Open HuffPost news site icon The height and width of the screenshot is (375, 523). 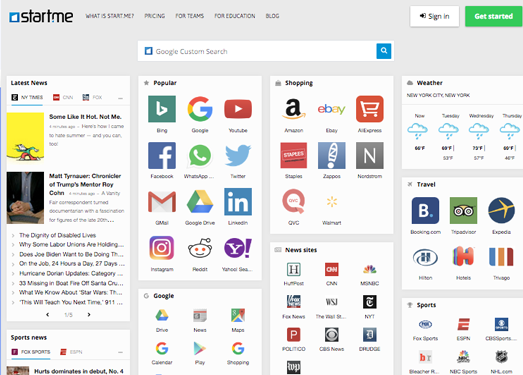[294, 270]
